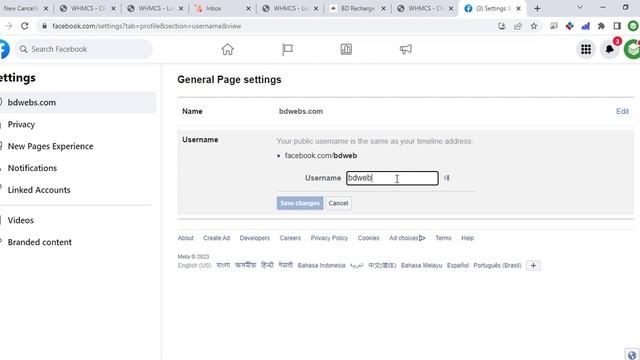Reload the page with refresh icon
The height and width of the screenshot is (360, 640).
click(24, 26)
